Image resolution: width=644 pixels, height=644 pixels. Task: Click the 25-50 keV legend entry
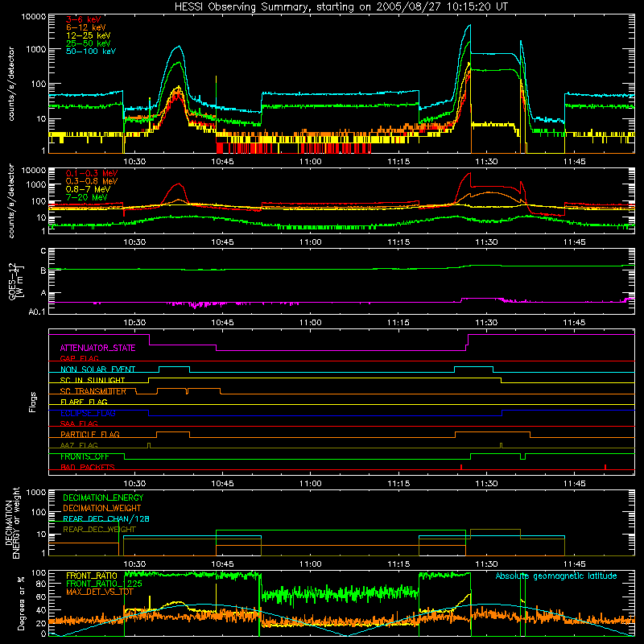tap(88, 43)
